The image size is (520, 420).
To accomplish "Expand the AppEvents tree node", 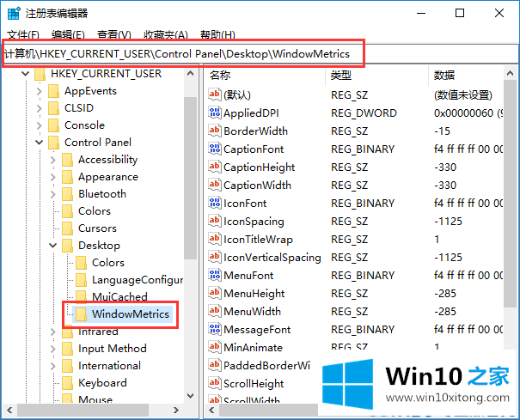I will 40,91.
